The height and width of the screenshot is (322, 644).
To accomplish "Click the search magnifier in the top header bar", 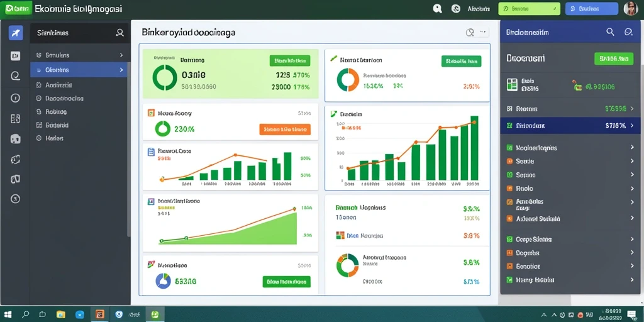I will [438, 9].
